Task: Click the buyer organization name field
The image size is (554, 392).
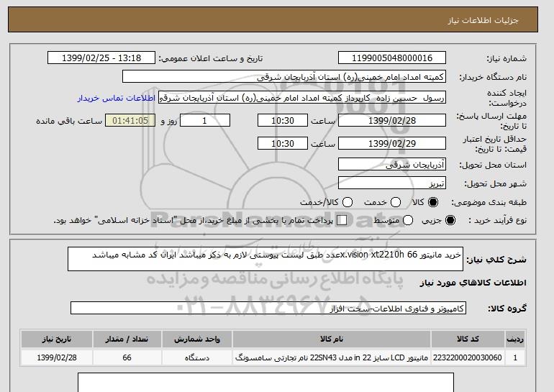Action: (284, 77)
